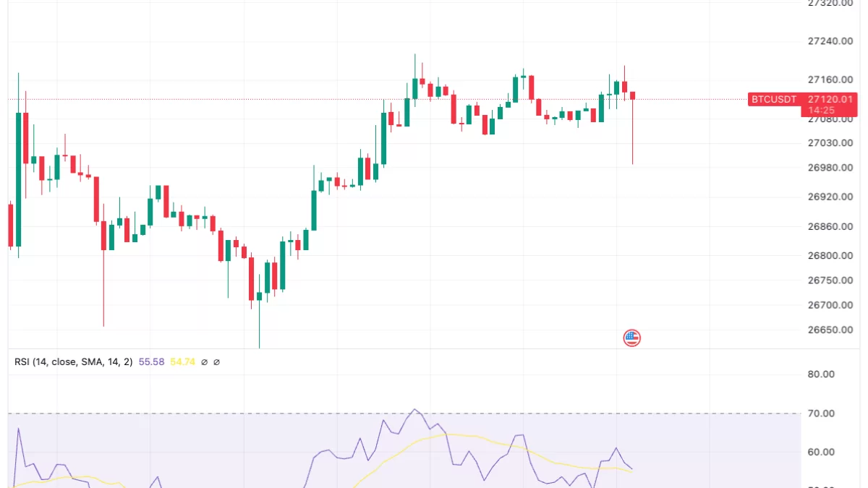Click the second empty-value symbol in RSI legend
868x488 pixels.
pyautogui.click(x=216, y=361)
